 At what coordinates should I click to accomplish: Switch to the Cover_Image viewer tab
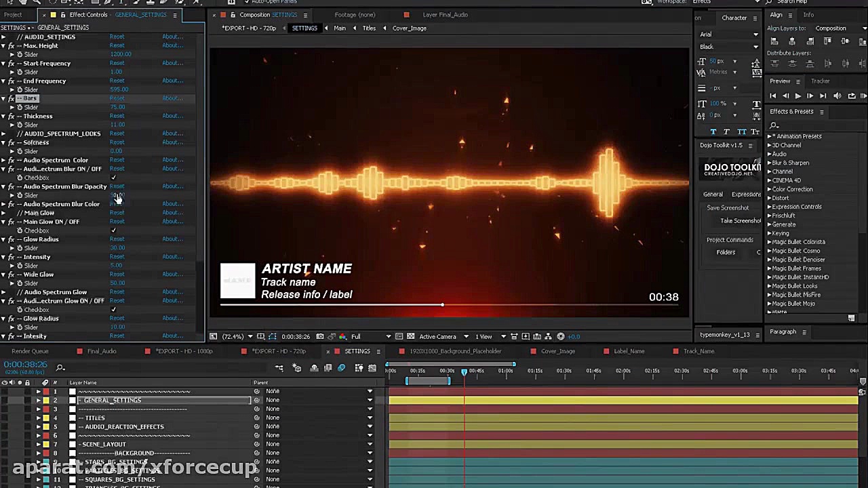click(409, 28)
